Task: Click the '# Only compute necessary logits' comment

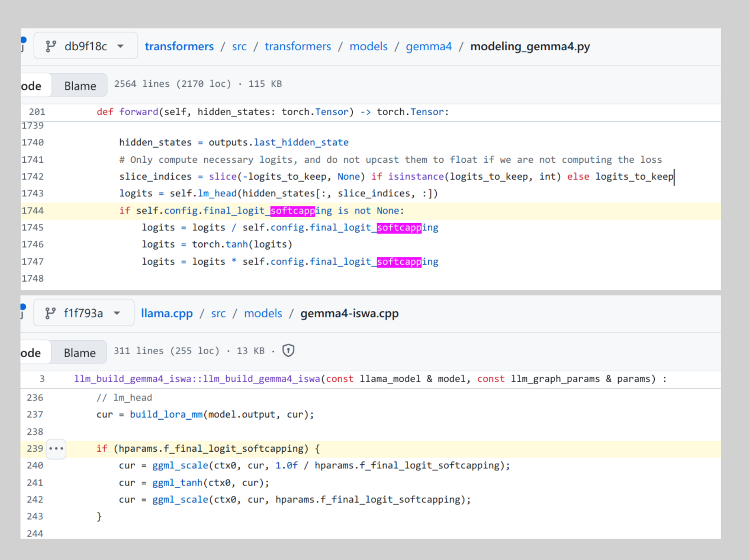Action: point(391,160)
